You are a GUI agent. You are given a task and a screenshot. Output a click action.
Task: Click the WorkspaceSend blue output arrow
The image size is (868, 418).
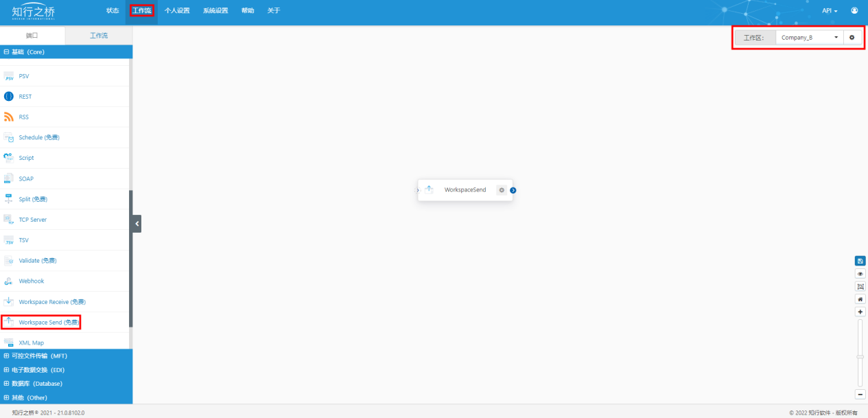point(513,190)
